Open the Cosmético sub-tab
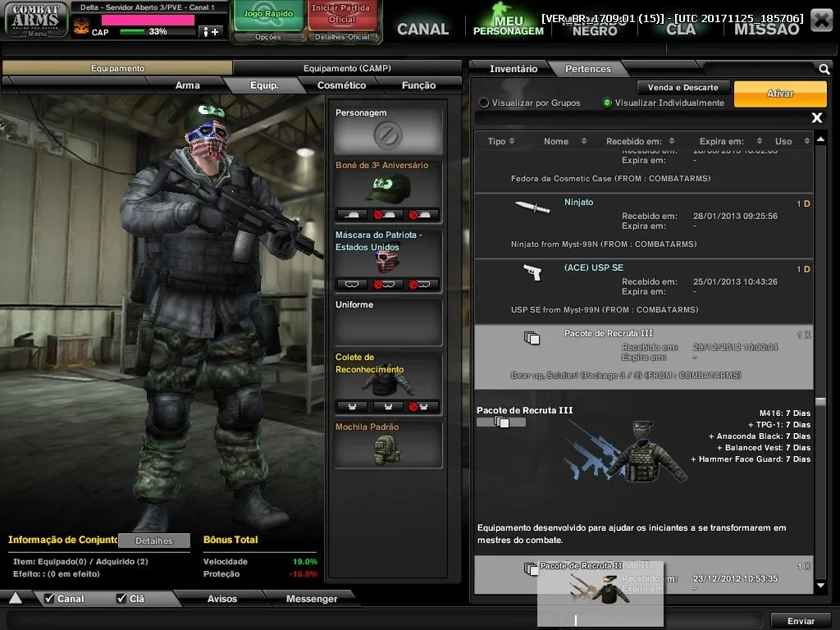840x630 pixels. click(x=341, y=85)
